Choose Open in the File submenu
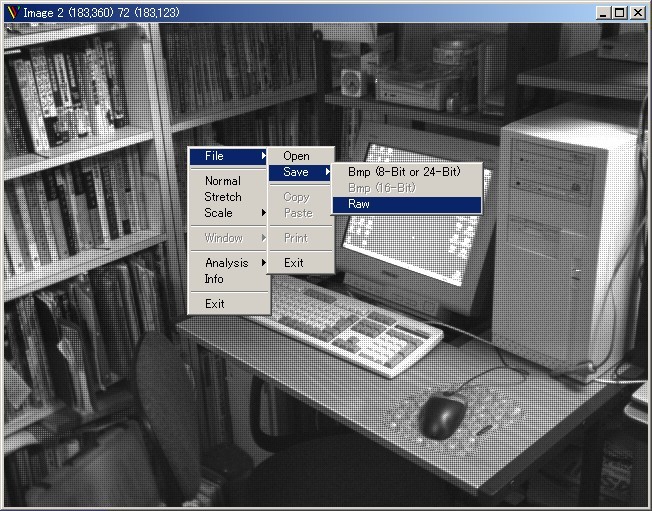Screen dimensions: 652x511 tap(300, 156)
